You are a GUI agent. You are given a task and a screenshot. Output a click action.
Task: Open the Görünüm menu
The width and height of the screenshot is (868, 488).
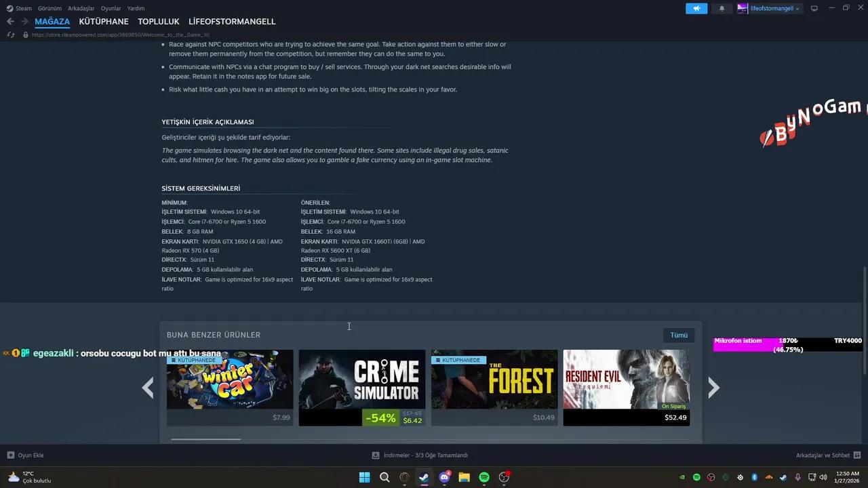(50, 9)
